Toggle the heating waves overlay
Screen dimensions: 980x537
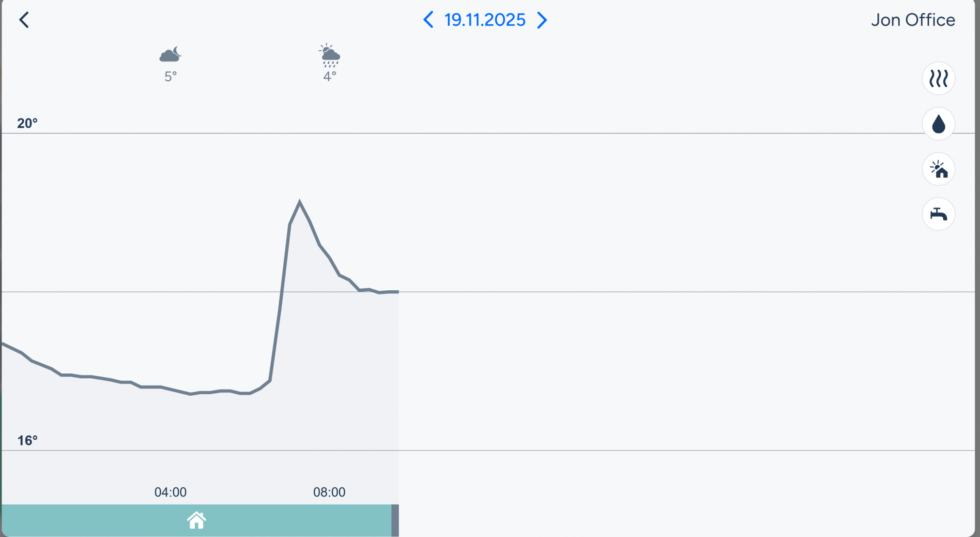click(x=938, y=78)
